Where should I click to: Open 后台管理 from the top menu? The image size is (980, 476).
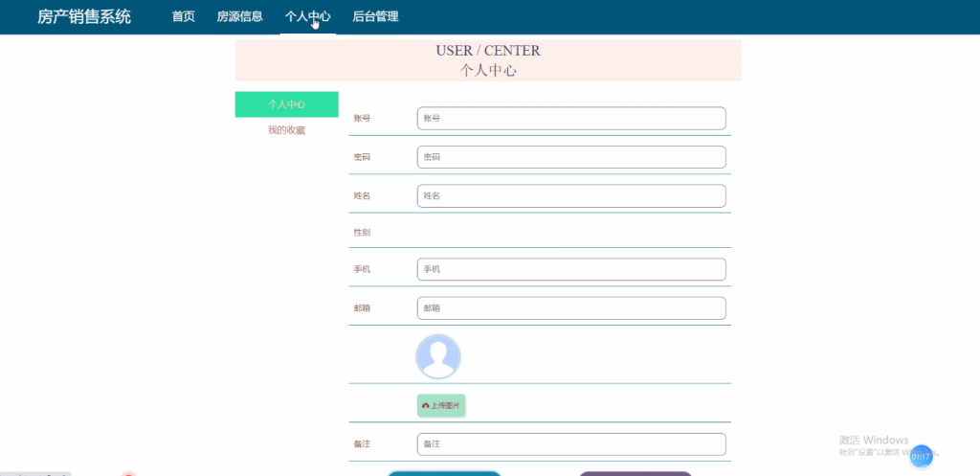pos(375,16)
